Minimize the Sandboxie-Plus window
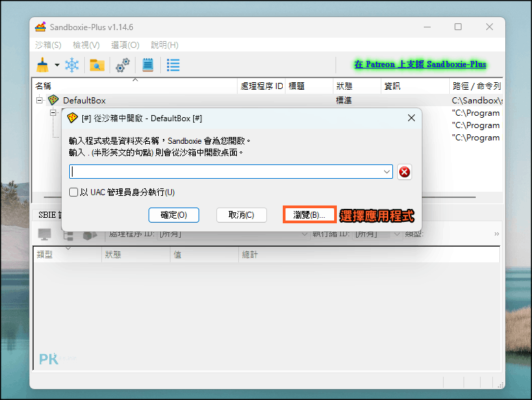This screenshot has width=532, height=400. click(x=427, y=27)
